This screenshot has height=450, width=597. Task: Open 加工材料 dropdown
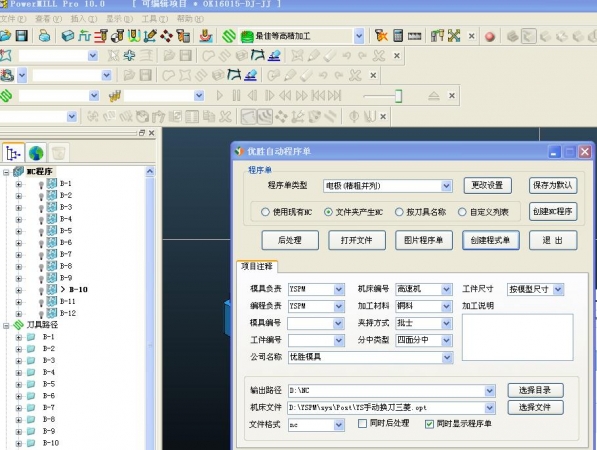[447, 306]
